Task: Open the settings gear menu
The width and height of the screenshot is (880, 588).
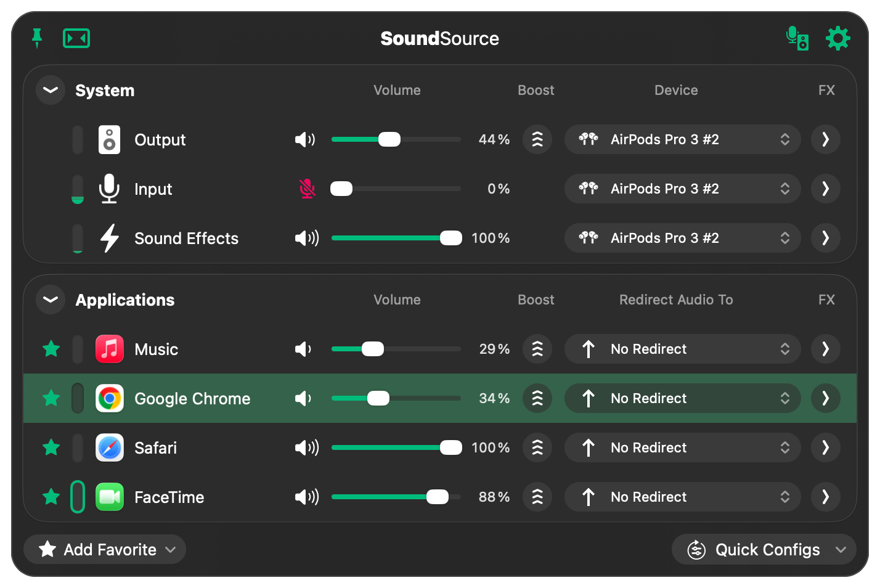Action: click(x=838, y=38)
